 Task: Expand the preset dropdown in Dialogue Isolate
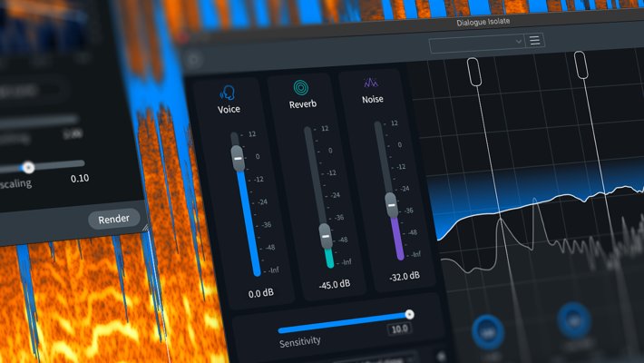coord(478,41)
